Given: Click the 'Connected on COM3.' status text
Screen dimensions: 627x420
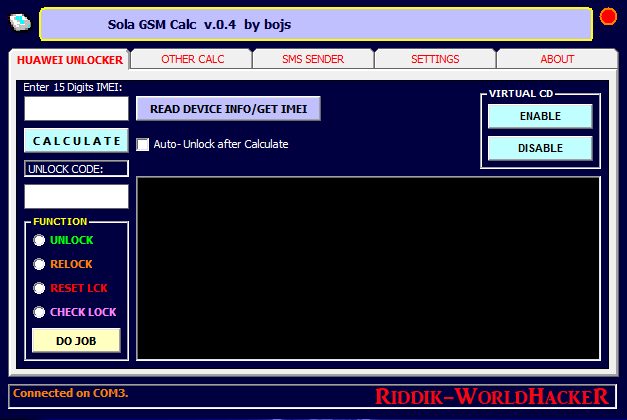Looking at the screenshot, I should (x=71, y=393).
